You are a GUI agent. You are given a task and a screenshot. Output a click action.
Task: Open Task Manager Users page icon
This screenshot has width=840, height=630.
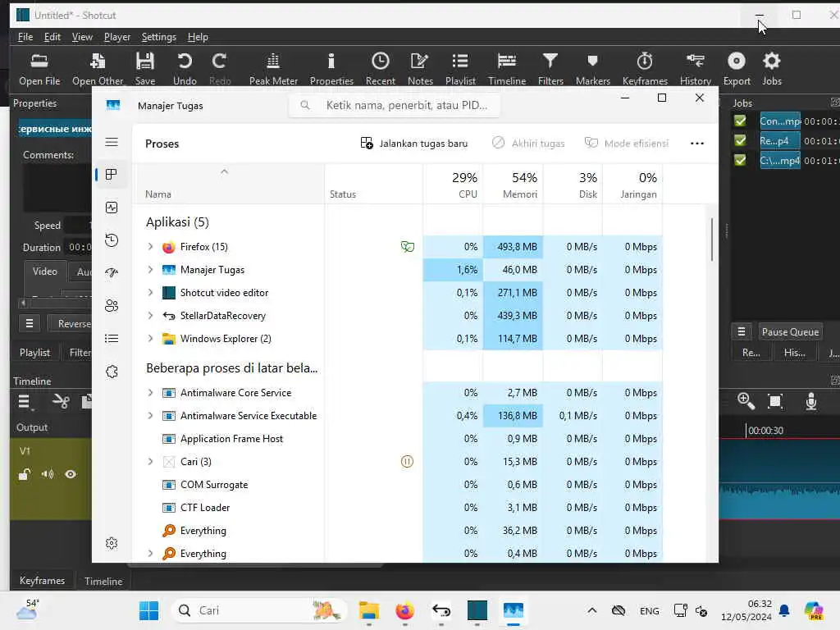click(x=112, y=306)
